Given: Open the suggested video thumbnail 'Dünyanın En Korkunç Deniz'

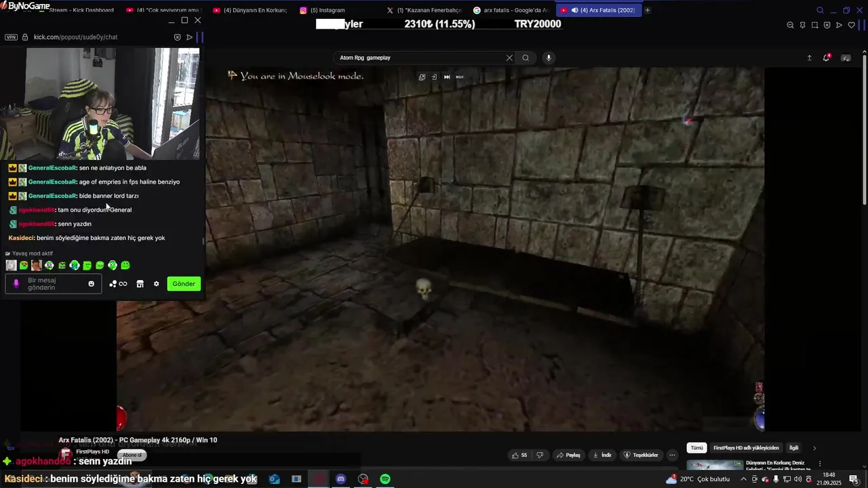Looking at the screenshot, I should pos(715,465).
